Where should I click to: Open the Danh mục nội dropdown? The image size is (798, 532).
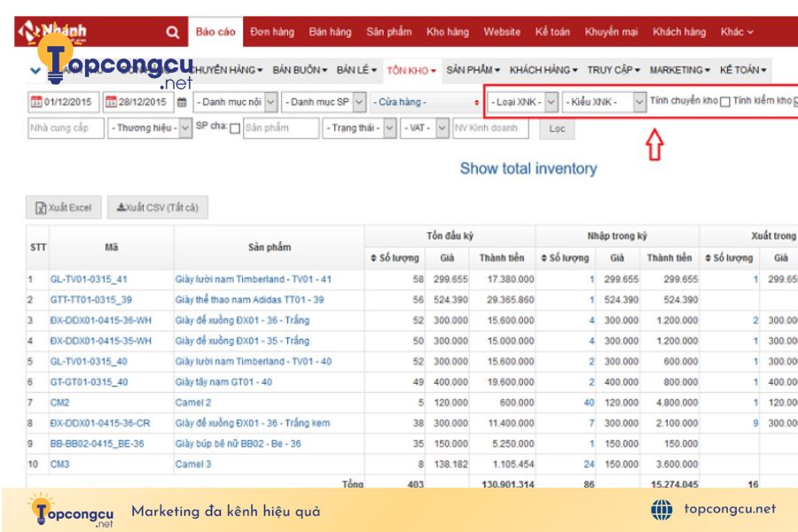pyautogui.click(x=236, y=102)
